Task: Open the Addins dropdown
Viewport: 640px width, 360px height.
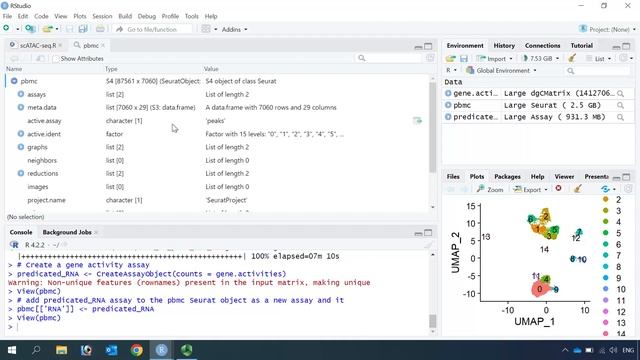Action: 234,29
